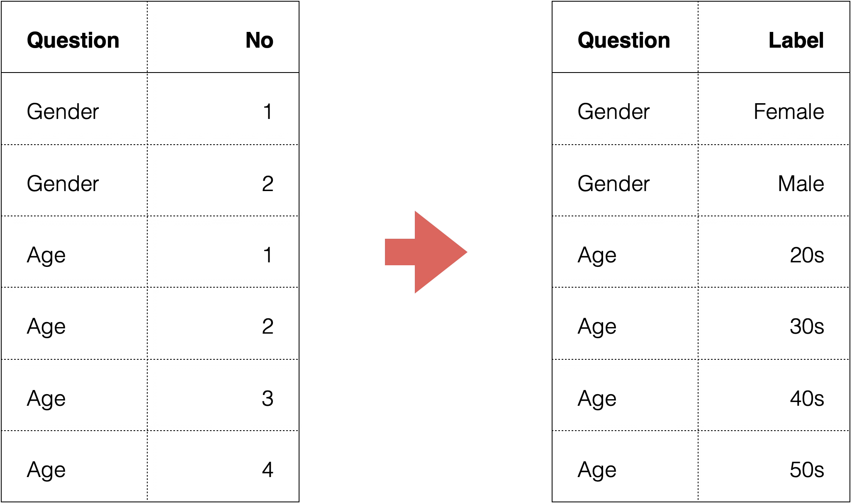Select number 4 in the No column
The width and height of the screenshot is (852, 504).
[268, 470]
